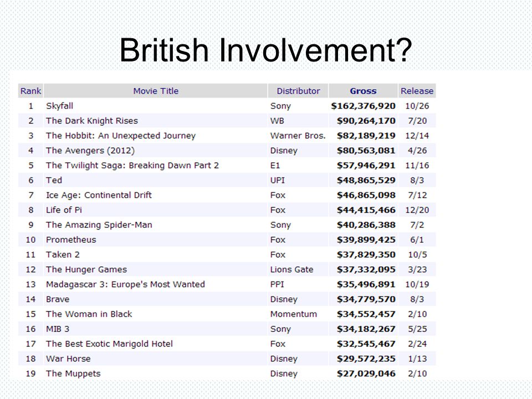Sort by the Gross column header

pos(363,91)
